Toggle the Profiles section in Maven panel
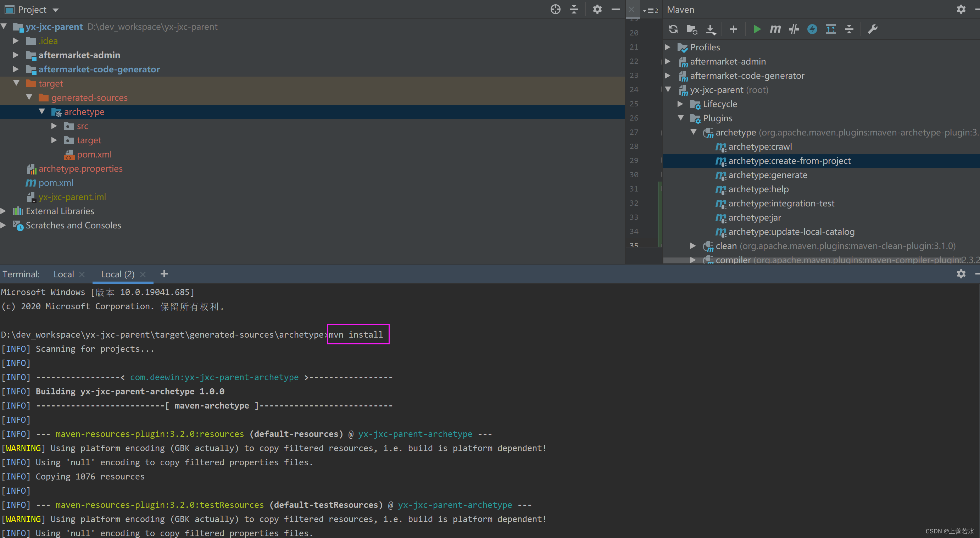Screen dimensions: 980x538 point(669,46)
